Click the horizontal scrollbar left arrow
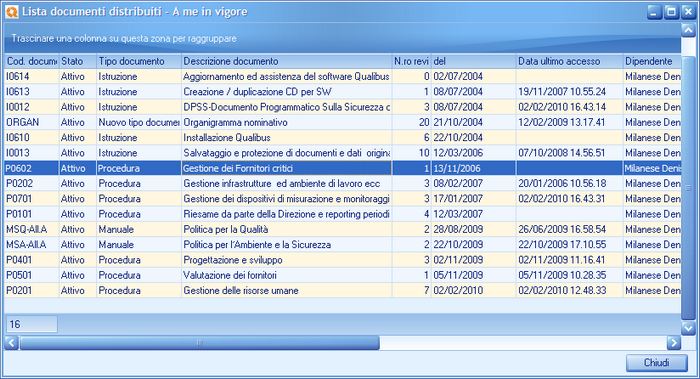 [x=11, y=343]
